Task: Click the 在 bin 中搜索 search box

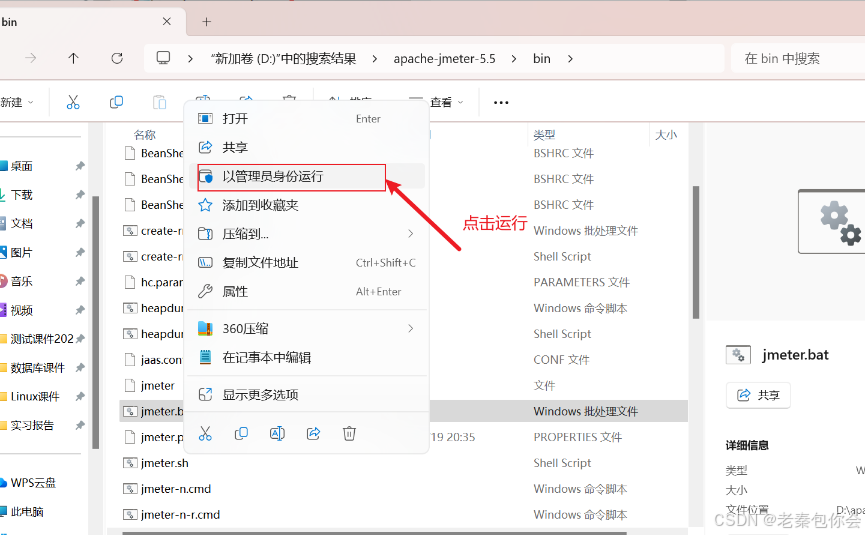Action: (798, 58)
